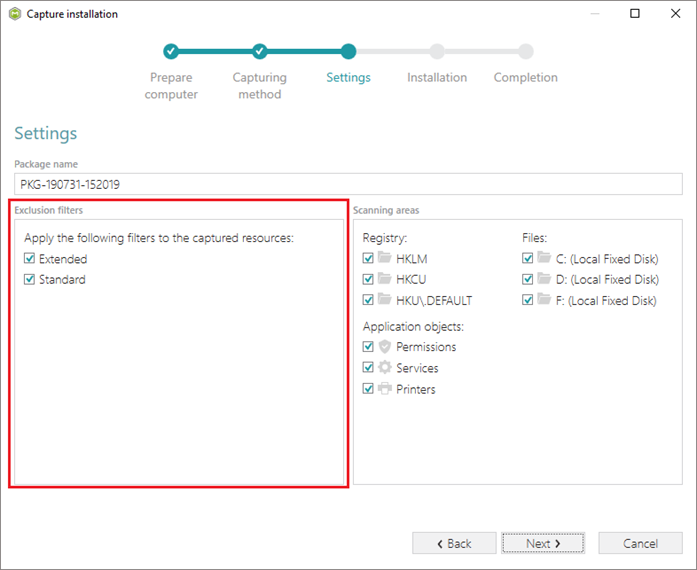Click the app logo in title bar
Screen dimensions: 697x570
[x=15, y=14]
